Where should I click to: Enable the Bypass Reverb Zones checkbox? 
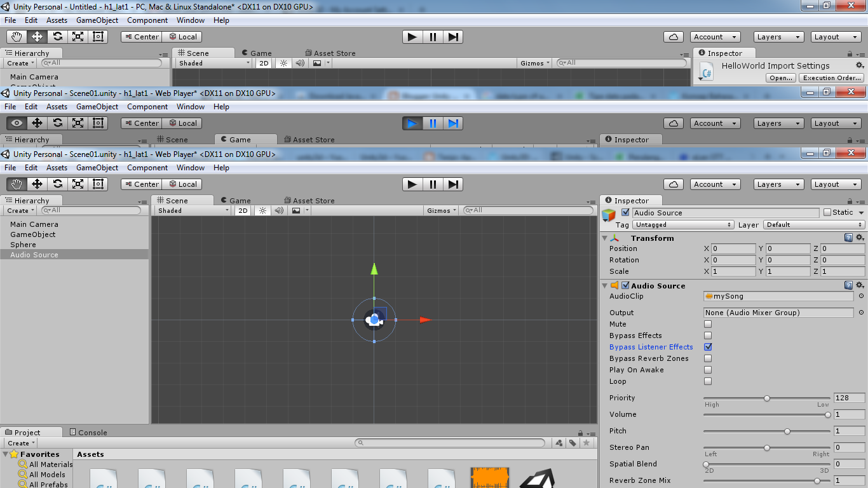708,358
